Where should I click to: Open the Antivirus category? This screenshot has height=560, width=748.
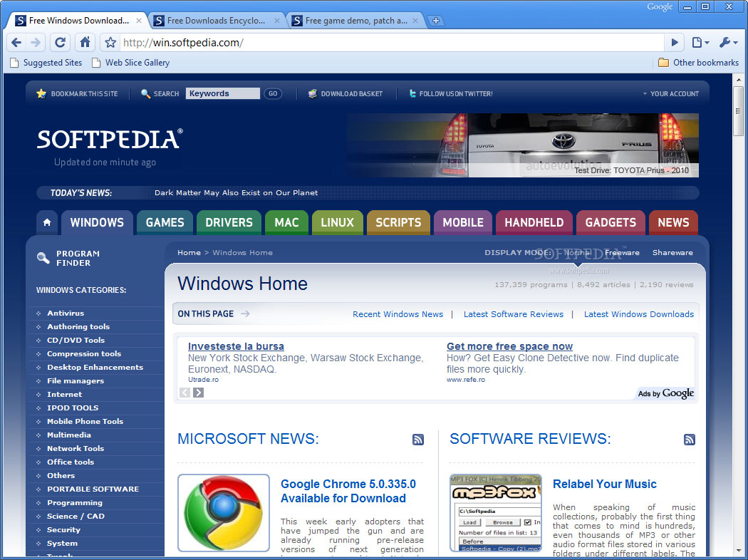[66, 313]
